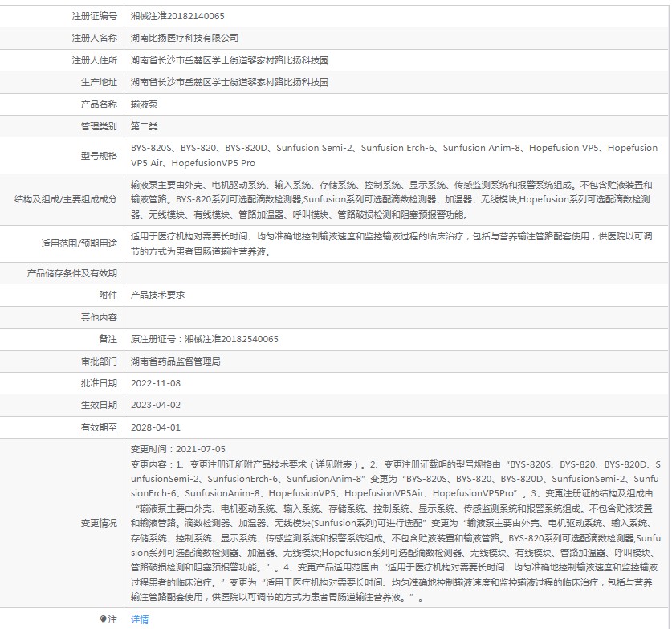Click the product name 输液泵

[x=145, y=104]
